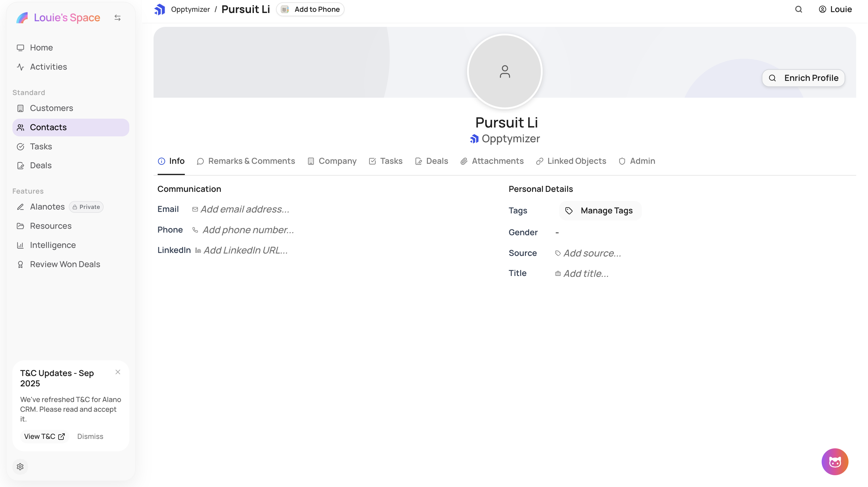This screenshot has height=487, width=868.
Task: Dismiss the T&C update card
Action: pos(90,436)
